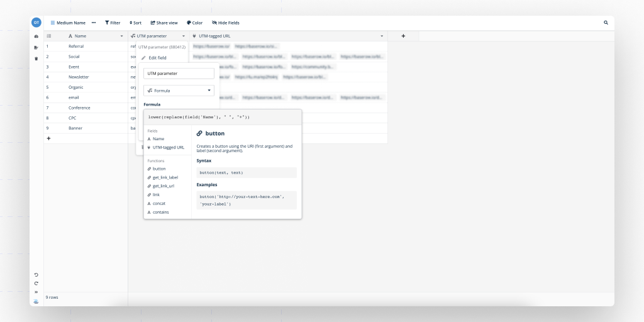Open the Sort menu
This screenshot has width=644, height=322.
click(136, 23)
